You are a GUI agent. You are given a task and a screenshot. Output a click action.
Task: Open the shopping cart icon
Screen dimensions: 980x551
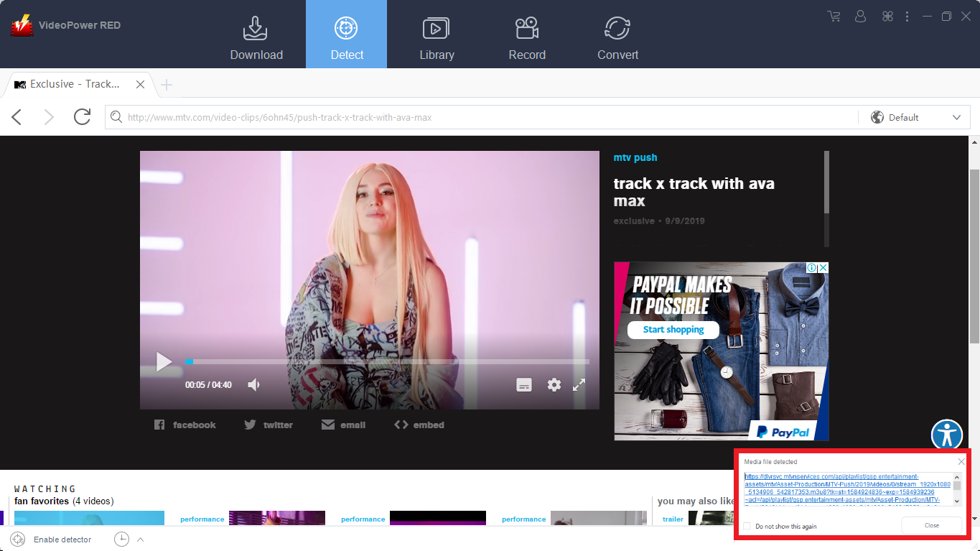[834, 16]
